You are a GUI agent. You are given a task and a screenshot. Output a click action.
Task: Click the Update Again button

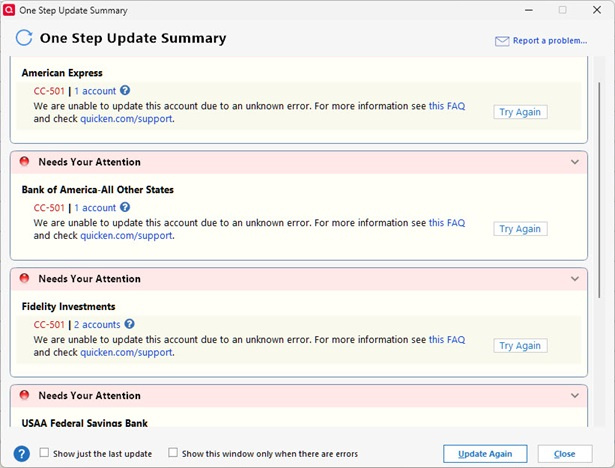click(485, 454)
